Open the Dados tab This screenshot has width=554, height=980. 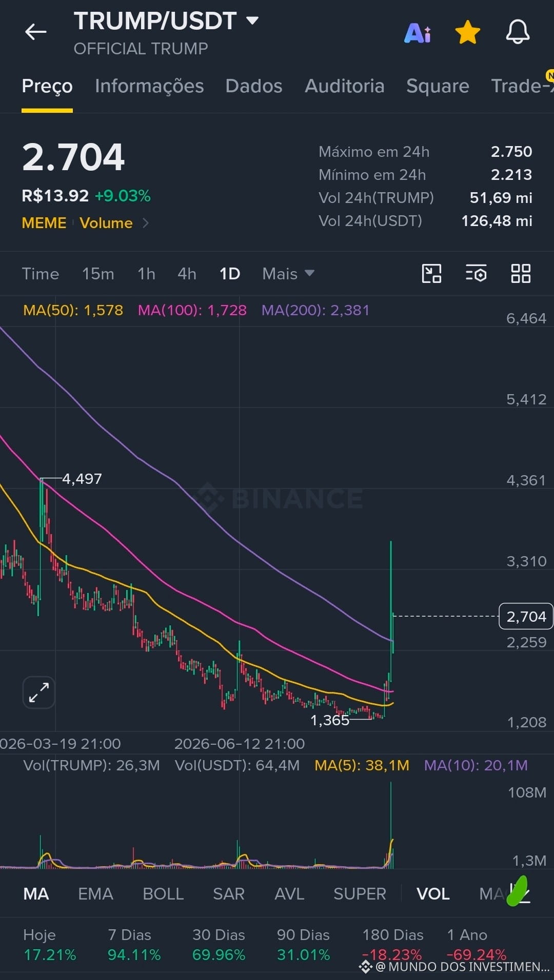coord(254,86)
